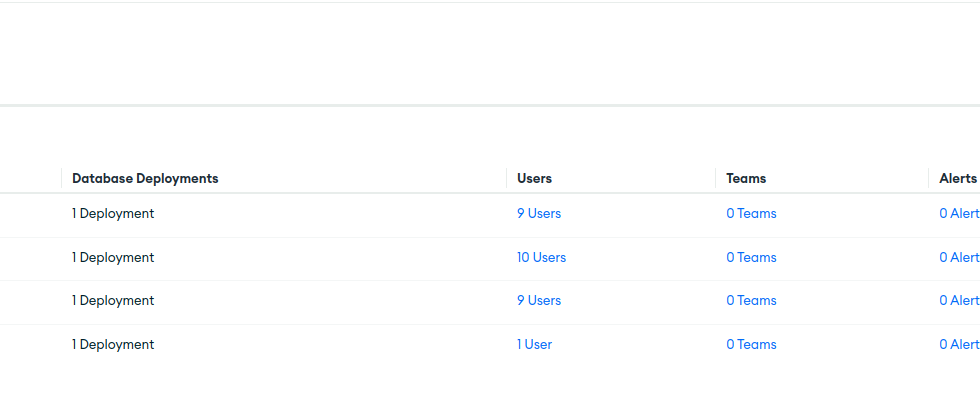Open 0 Teams link in the 10 Users row

(751, 257)
